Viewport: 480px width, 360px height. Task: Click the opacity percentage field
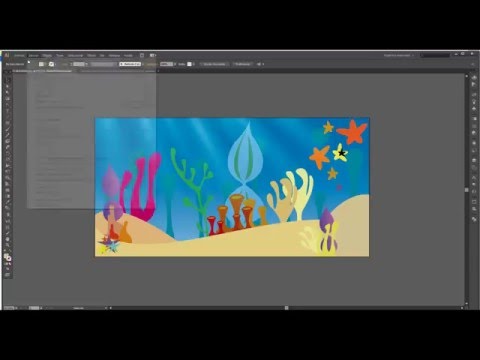point(166,64)
